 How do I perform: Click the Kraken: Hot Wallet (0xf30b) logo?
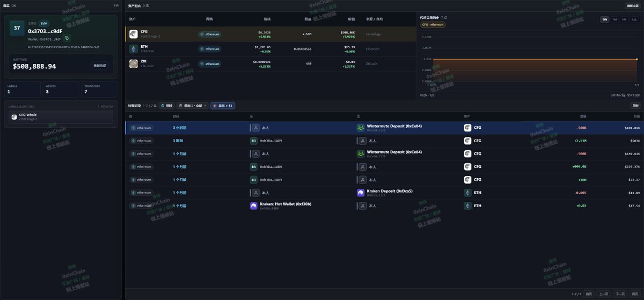[x=254, y=206]
